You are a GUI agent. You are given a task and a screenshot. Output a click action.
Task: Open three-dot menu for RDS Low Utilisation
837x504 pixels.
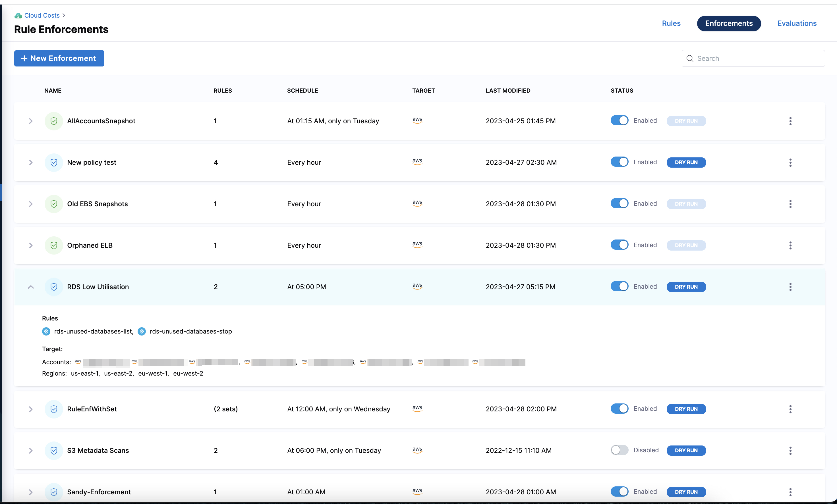click(x=790, y=287)
